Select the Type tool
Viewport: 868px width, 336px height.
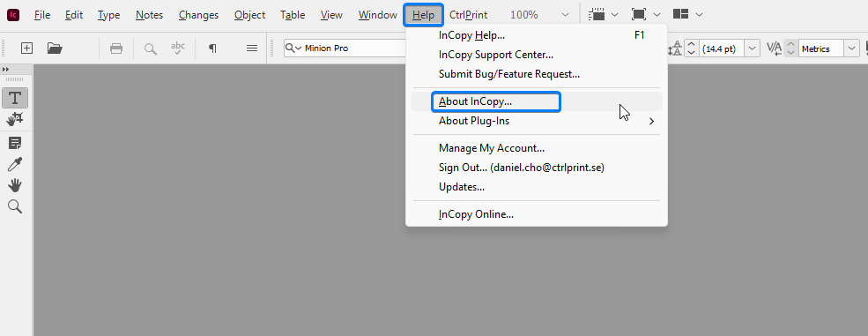[x=15, y=98]
